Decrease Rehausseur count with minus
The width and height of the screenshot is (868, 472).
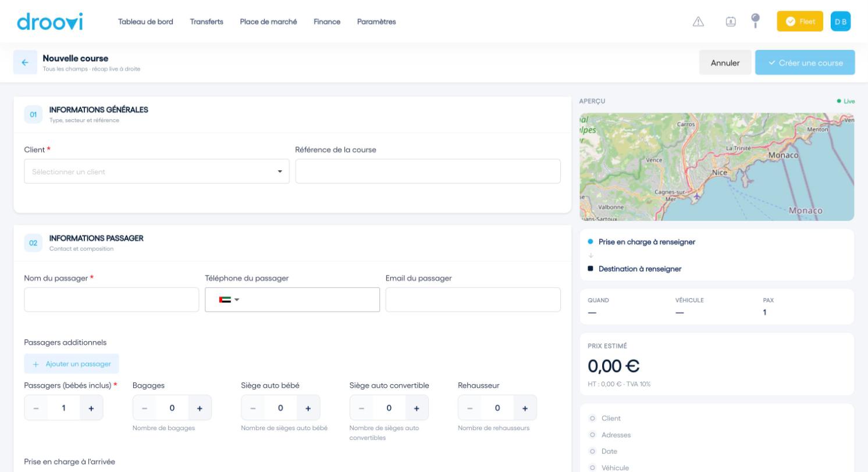coord(470,408)
